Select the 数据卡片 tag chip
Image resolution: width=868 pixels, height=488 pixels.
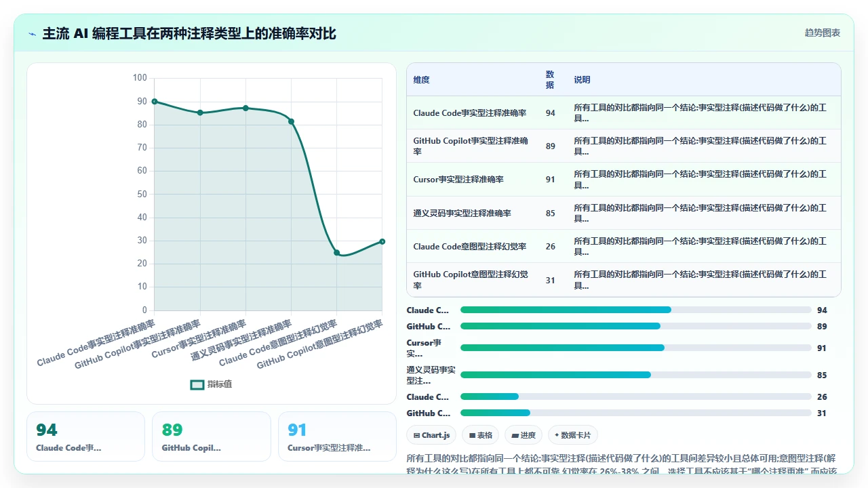coord(573,435)
